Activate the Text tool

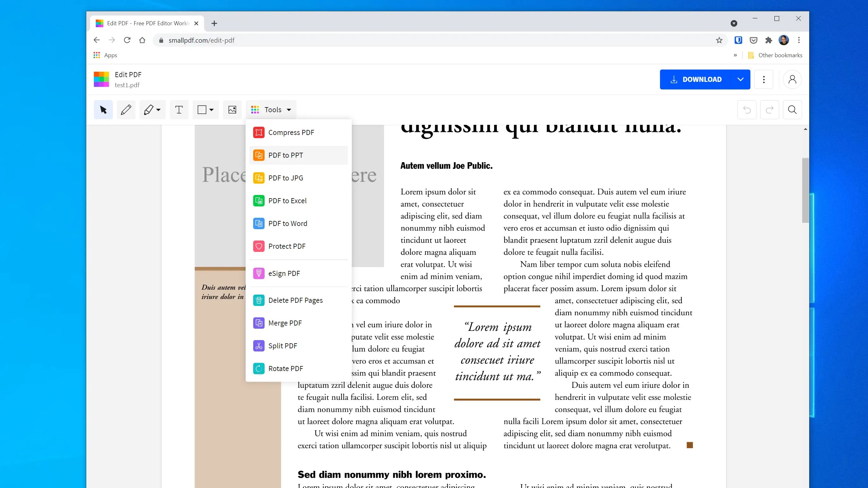[x=179, y=110]
